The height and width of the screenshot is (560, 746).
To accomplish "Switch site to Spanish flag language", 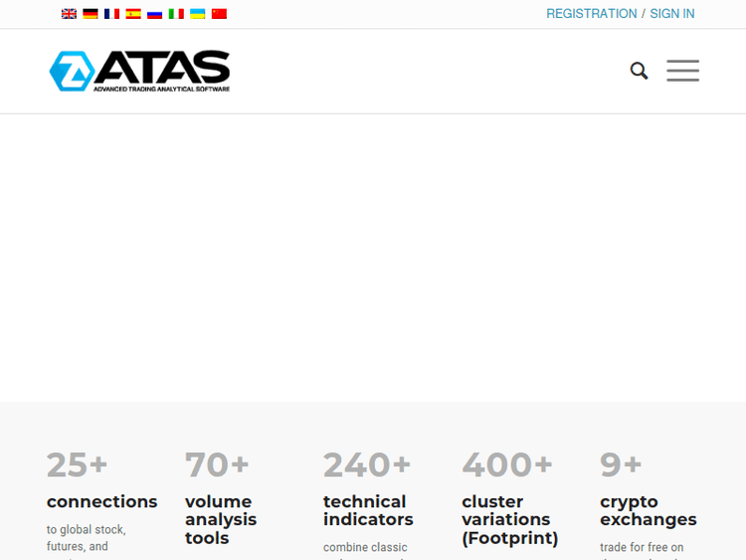I will click(133, 14).
